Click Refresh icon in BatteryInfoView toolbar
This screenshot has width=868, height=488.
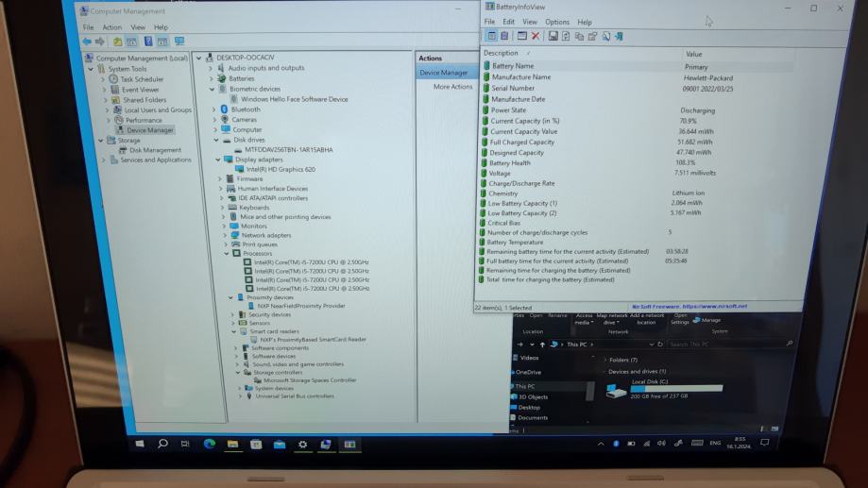pos(566,36)
